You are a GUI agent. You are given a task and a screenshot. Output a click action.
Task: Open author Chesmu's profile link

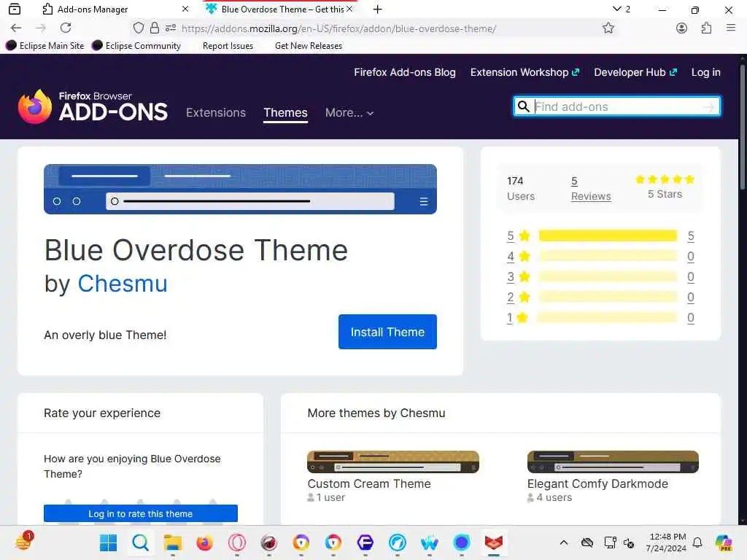click(x=123, y=284)
